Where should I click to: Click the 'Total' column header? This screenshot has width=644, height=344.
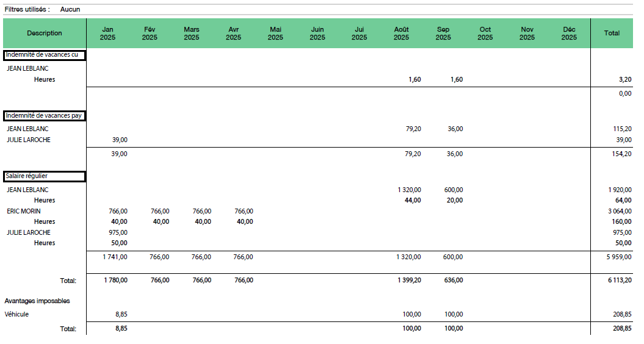(x=612, y=34)
